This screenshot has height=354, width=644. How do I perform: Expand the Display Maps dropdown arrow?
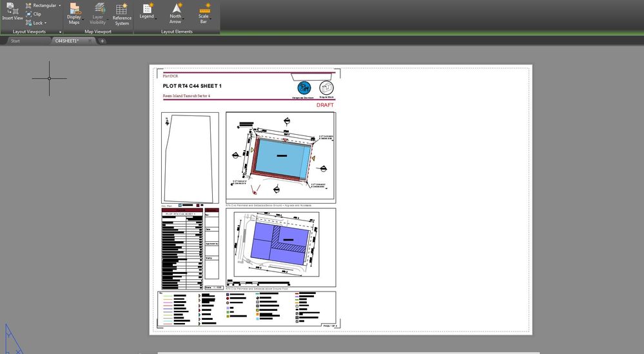coord(83,19)
